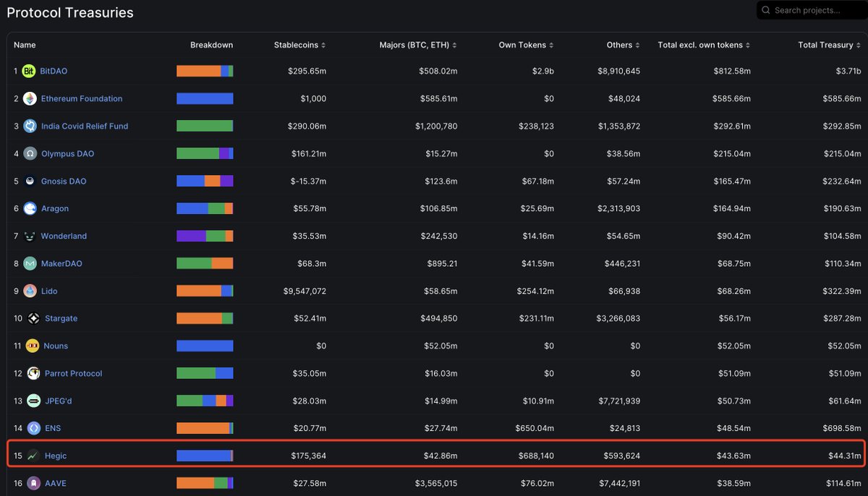Click the Ethereum Foundation logo icon
This screenshot has width=868, height=496.
click(x=29, y=98)
